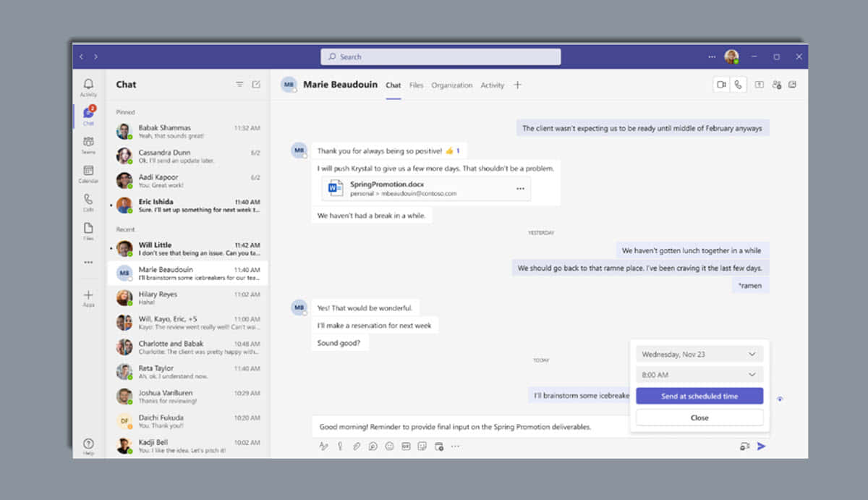Expand the 8:00 AM time dropdown

coord(699,375)
